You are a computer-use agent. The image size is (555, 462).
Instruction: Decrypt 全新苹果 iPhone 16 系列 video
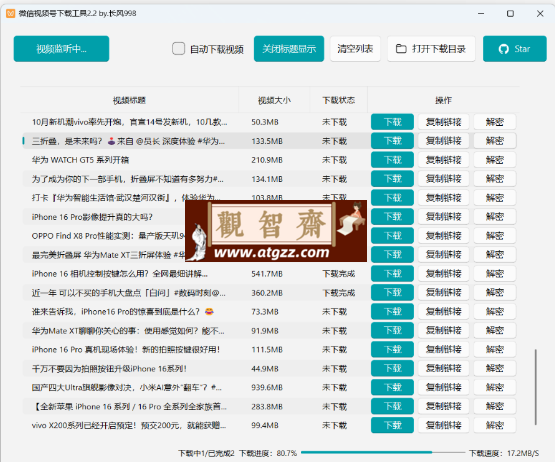pos(494,406)
